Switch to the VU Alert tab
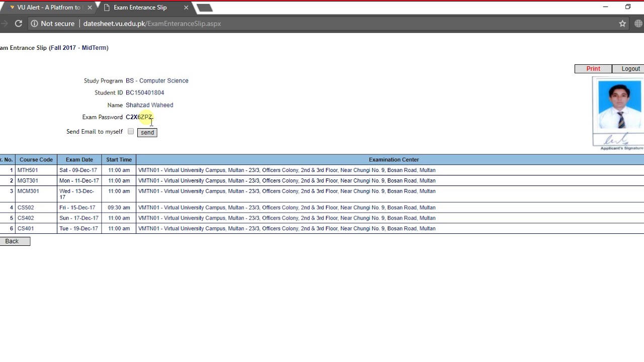 click(48, 8)
